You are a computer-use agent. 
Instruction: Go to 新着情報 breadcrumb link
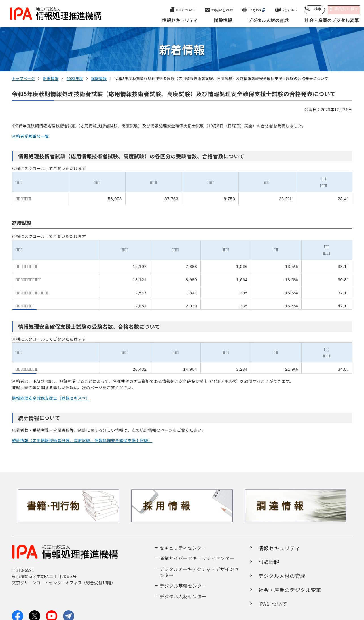coord(50,79)
